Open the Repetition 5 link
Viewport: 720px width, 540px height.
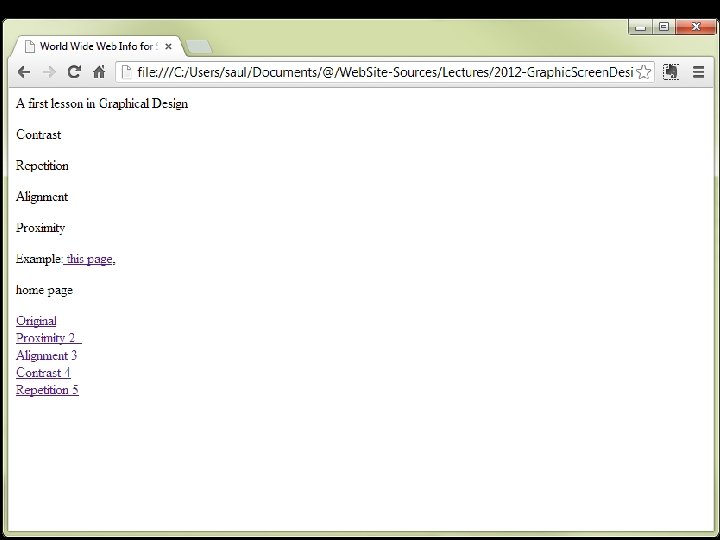(47, 390)
